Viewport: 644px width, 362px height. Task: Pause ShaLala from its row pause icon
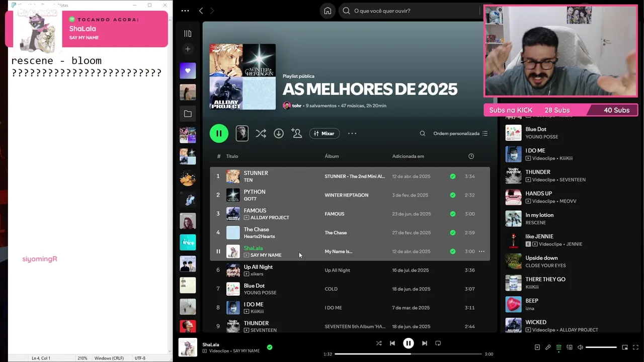coord(218,251)
